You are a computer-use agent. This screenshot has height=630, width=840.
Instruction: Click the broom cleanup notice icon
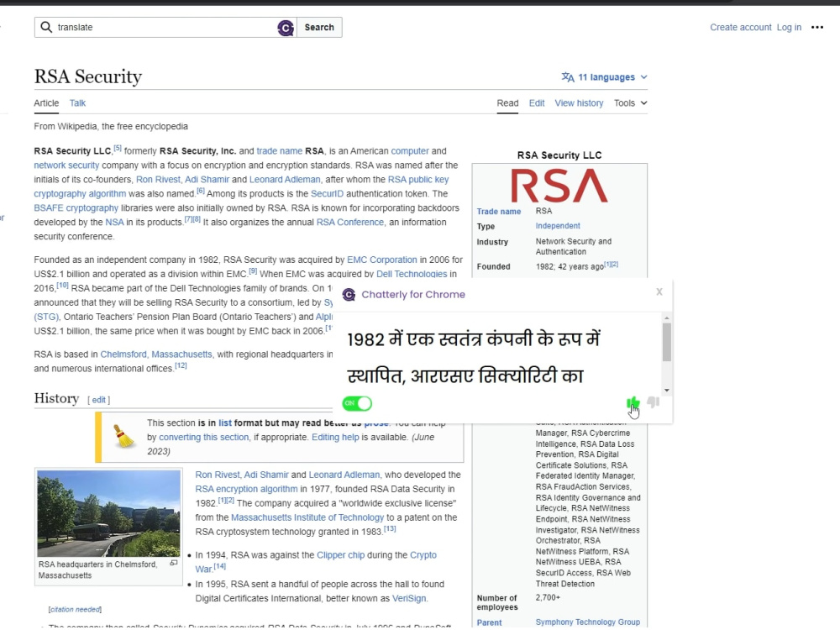123,436
